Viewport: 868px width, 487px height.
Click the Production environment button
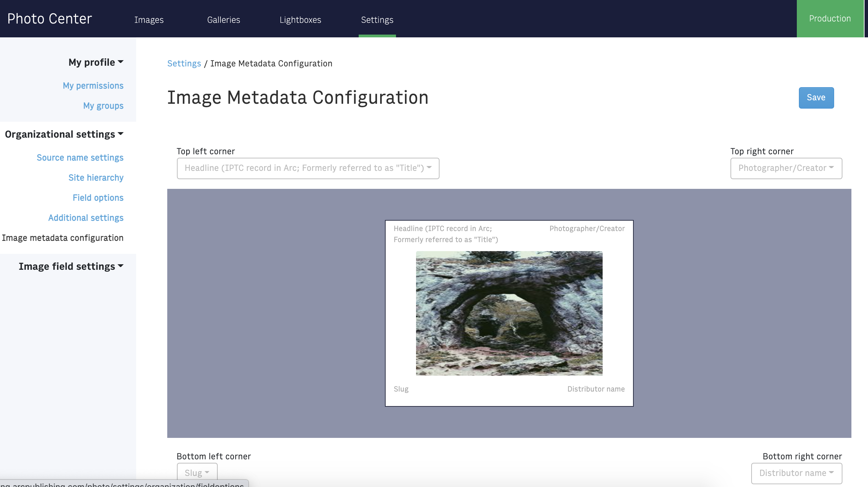[830, 19]
